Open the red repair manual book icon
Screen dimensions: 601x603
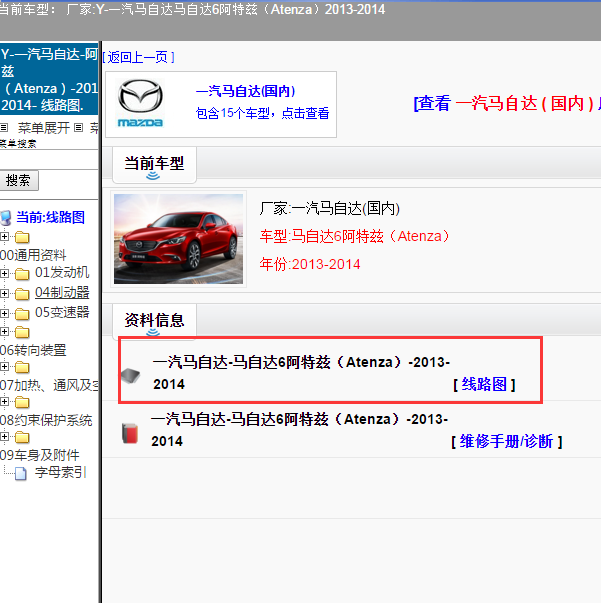point(130,433)
